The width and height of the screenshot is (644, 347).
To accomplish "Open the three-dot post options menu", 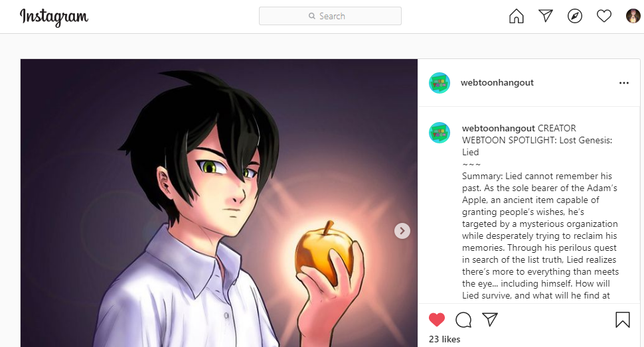I will (x=624, y=83).
